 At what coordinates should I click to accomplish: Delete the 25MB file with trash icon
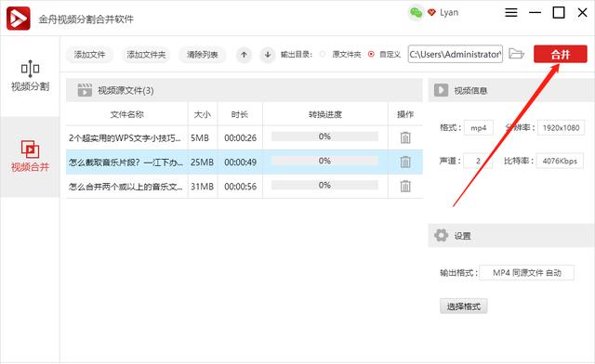[x=405, y=162]
